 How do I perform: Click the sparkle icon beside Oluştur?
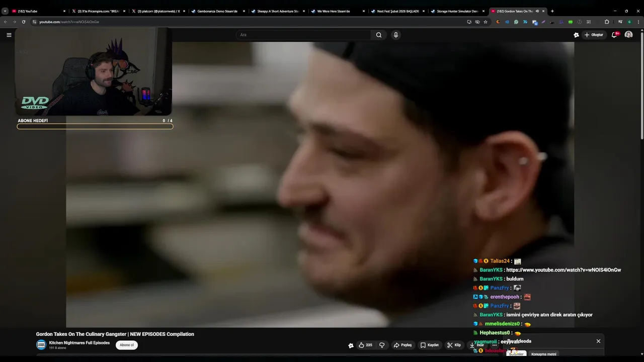pos(576,35)
